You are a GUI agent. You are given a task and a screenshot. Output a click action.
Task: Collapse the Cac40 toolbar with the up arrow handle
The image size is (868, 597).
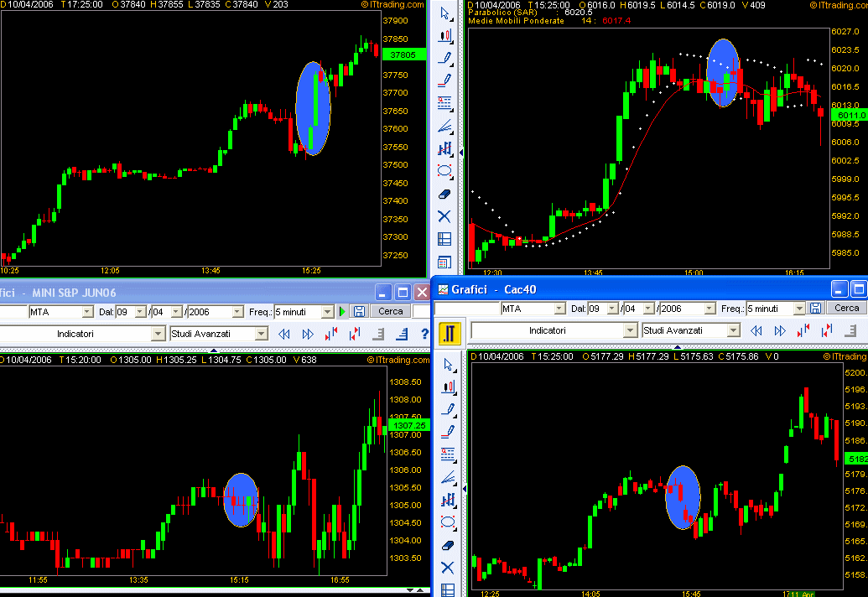pyautogui.click(x=677, y=347)
